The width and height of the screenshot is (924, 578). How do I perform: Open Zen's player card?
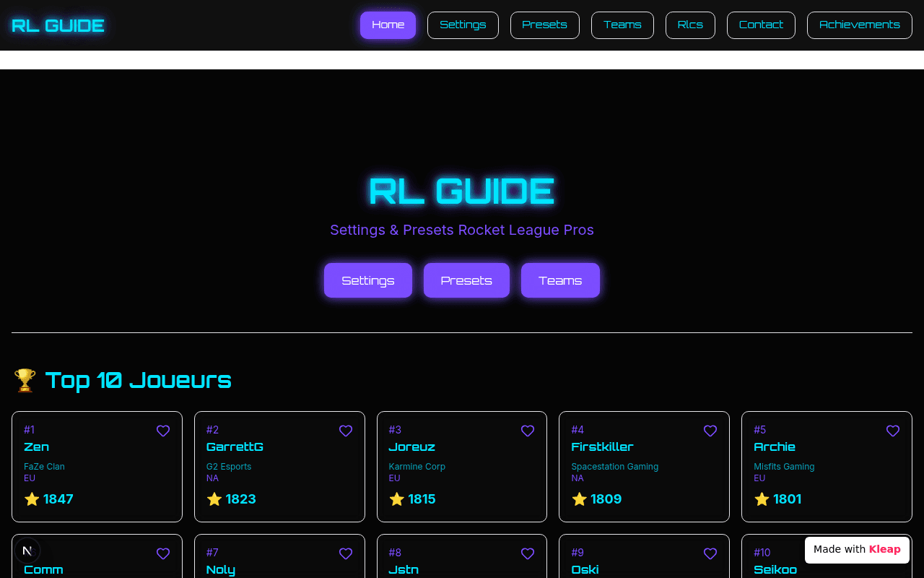click(x=97, y=467)
